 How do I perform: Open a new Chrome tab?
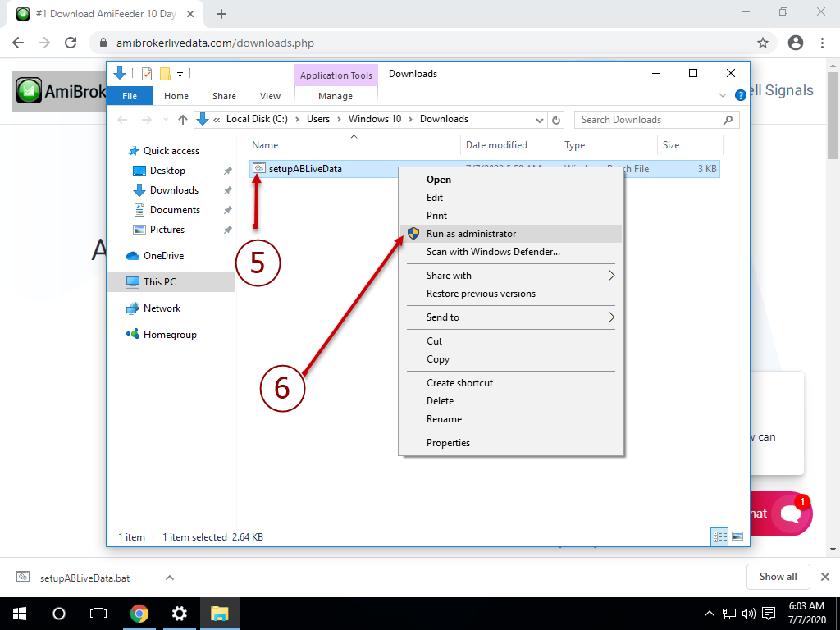(x=221, y=15)
